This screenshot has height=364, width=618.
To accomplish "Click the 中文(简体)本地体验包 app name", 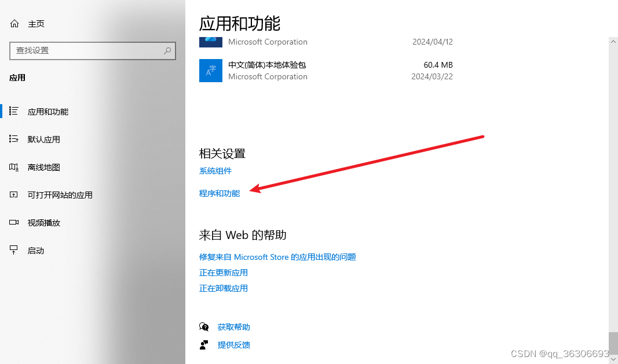I will [x=267, y=65].
